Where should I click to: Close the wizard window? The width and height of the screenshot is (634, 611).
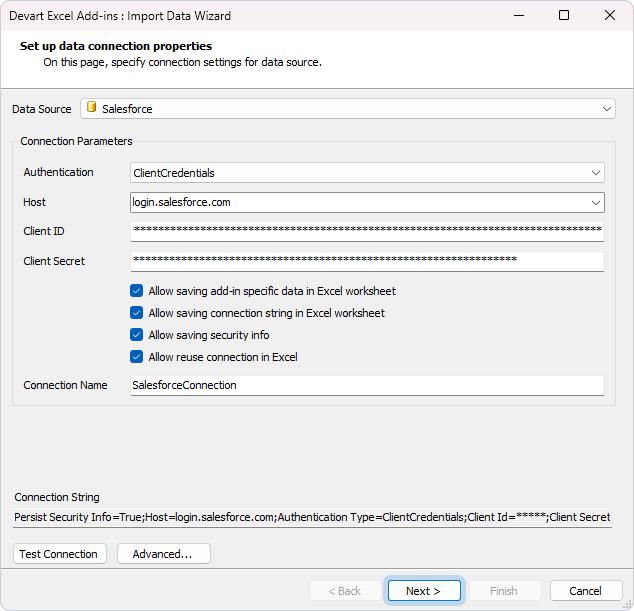(x=610, y=15)
